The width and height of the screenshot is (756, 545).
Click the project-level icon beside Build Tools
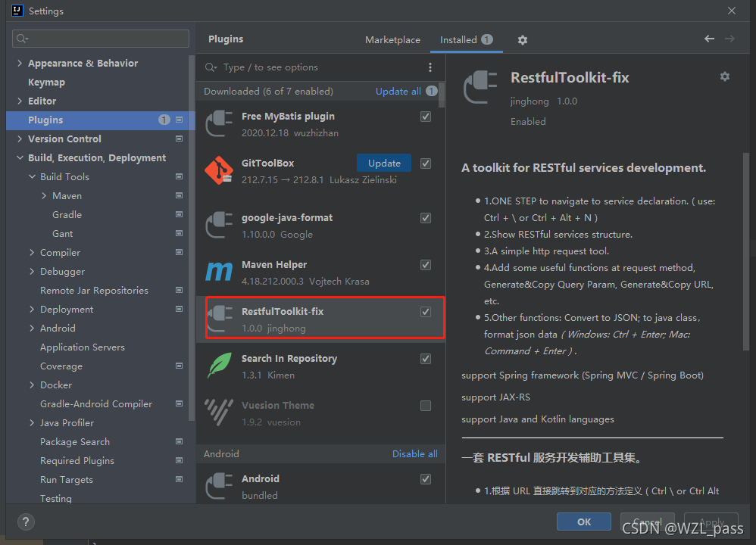click(180, 177)
